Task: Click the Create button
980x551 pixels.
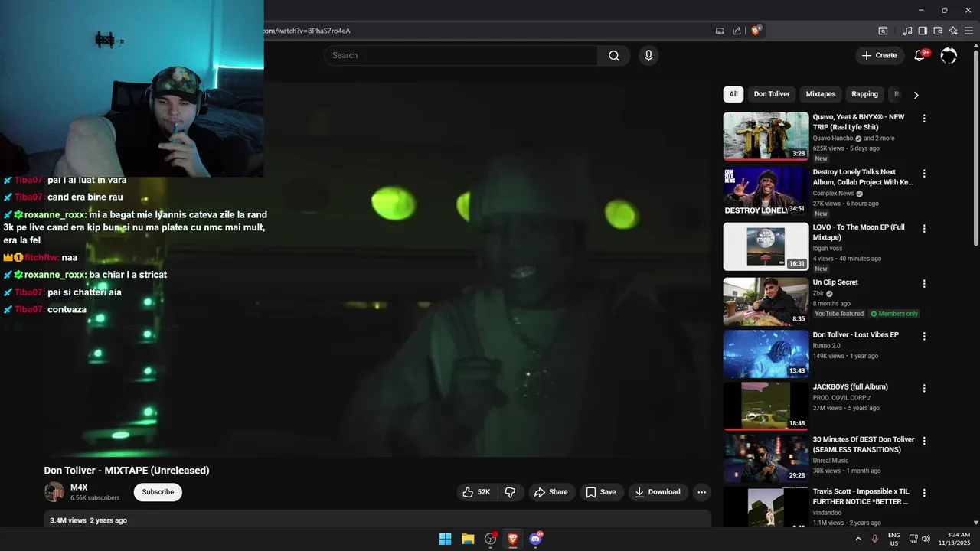Action: pyautogui.click(x=879, y=55)
